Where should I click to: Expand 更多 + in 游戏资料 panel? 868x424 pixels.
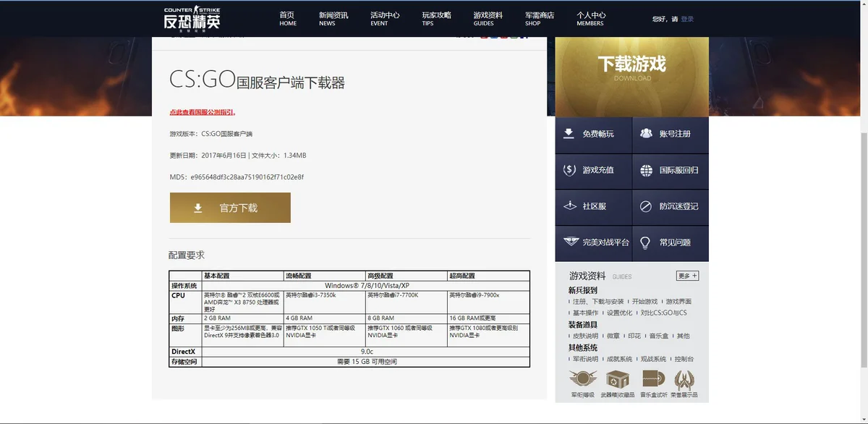point(688,276)
